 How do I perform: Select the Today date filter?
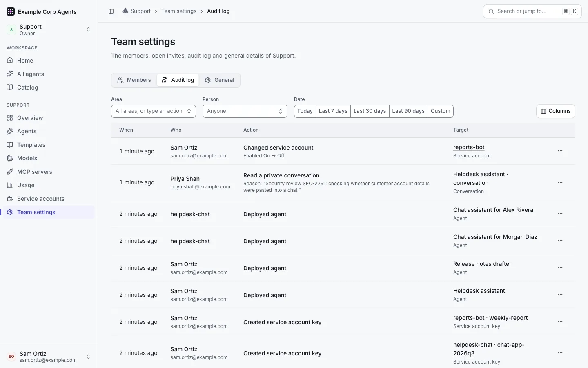[x=305, y=111]
